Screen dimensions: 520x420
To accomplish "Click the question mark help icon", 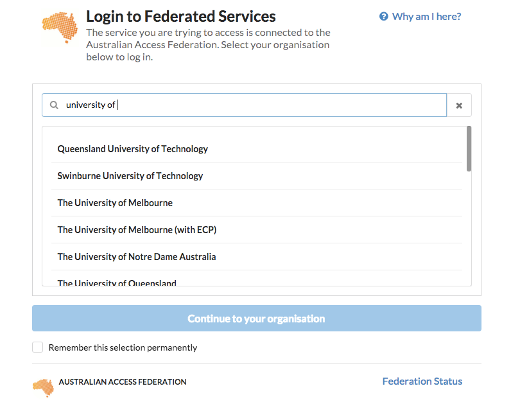I will (x=384, y=17).
